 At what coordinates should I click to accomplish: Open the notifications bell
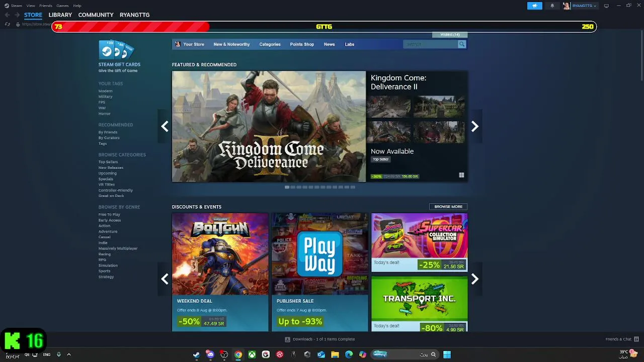point(552,6)
